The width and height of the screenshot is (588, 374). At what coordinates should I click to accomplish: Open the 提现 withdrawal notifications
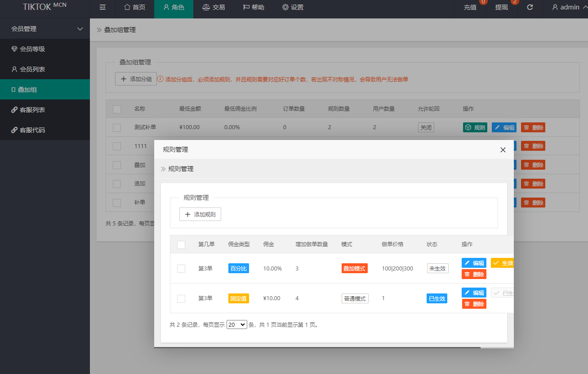[502, 7]
